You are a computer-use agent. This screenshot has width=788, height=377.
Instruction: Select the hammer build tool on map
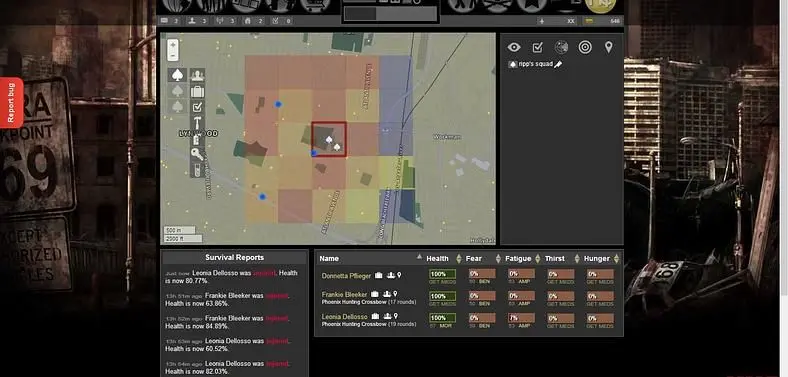coord(198,123)
